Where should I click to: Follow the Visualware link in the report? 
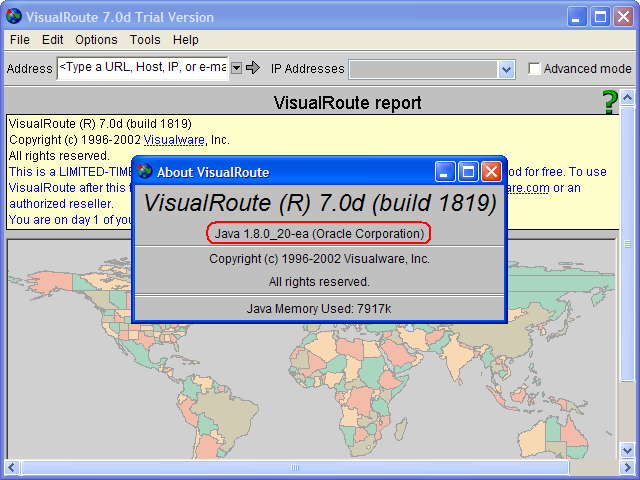[x=174, y=140]
